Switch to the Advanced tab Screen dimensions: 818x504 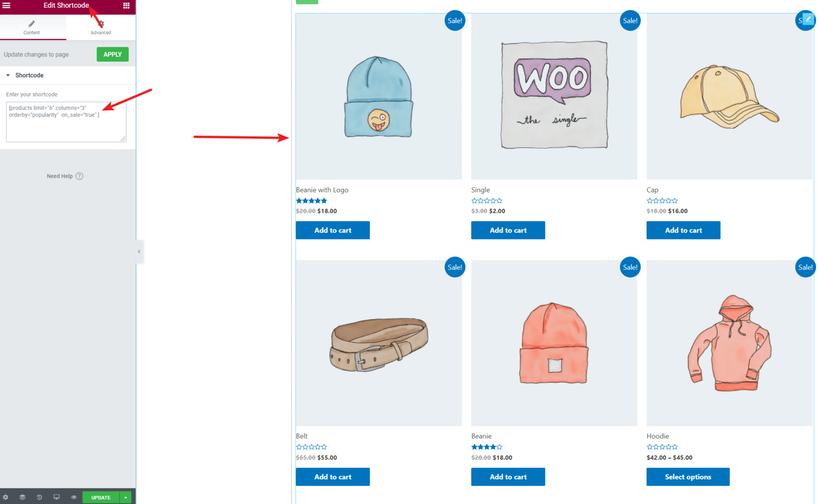[101, 27]
